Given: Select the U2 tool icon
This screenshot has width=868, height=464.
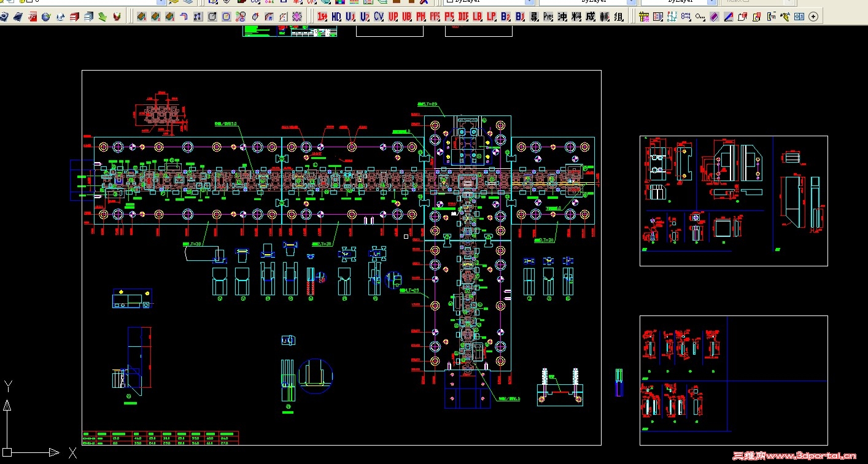Looking at the screenshot, I should coord(364,17).
